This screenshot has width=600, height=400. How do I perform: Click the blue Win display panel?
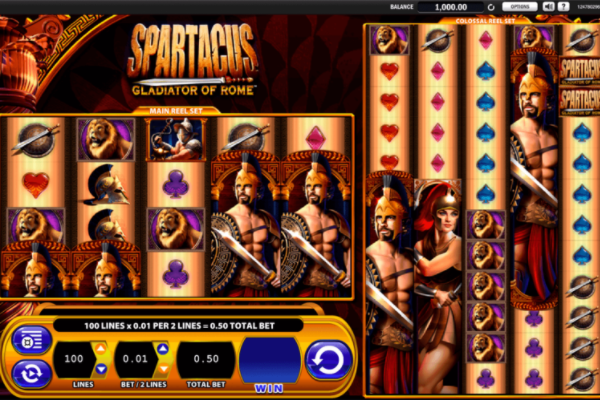[x=270, y=360]
